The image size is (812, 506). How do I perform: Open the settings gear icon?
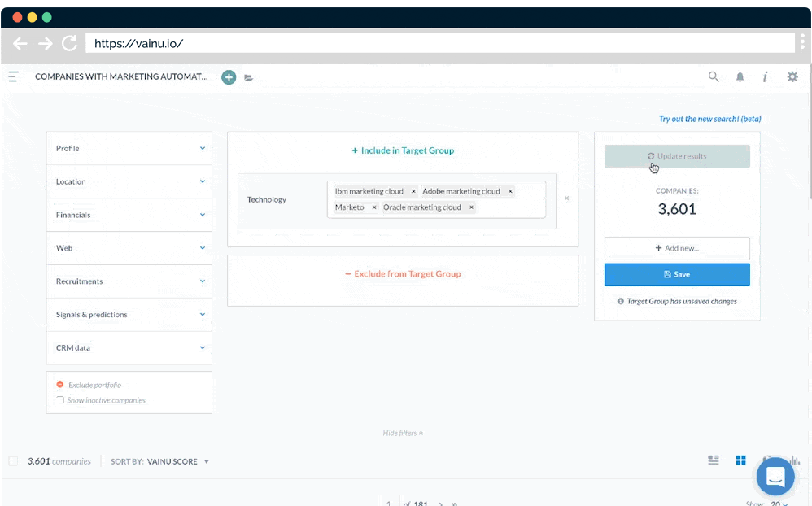pos(792,76)
